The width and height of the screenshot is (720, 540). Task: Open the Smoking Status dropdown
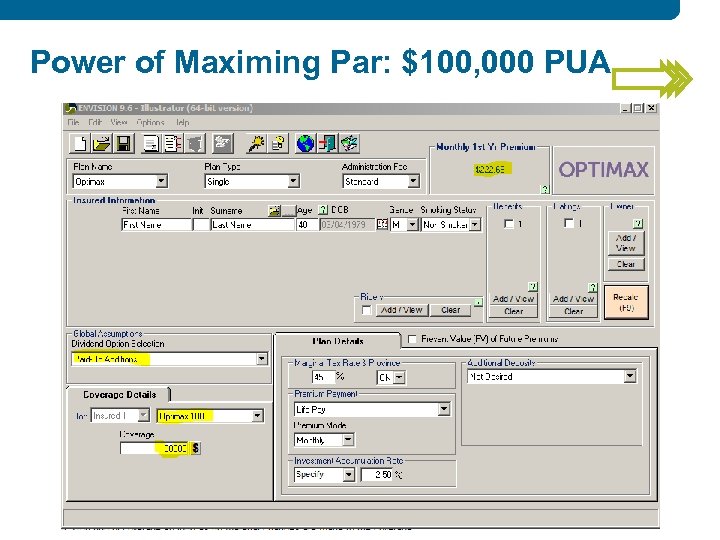click(475, 225)
